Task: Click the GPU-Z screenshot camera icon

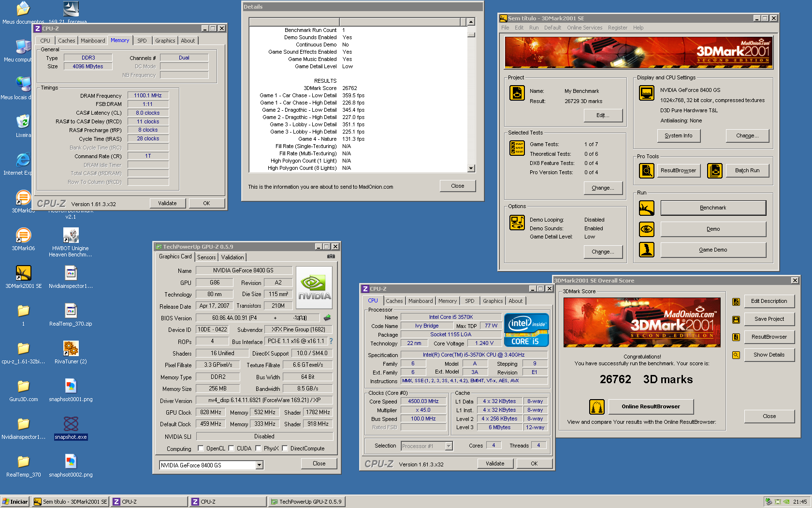Action: coord(331,256)
